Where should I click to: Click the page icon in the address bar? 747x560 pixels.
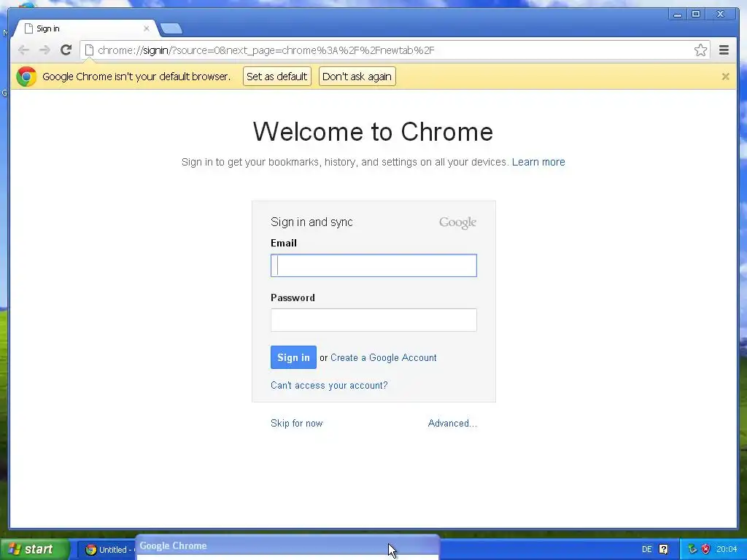(89, 50)
